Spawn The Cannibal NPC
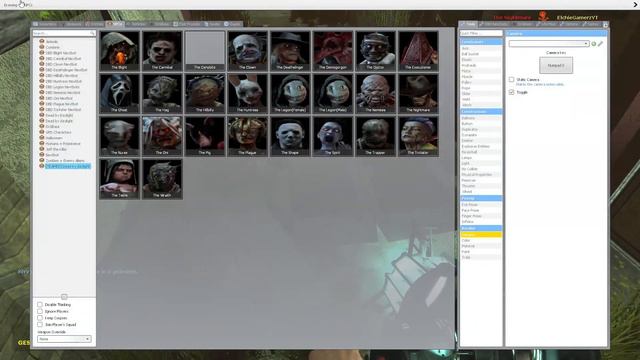The height and width of the screenshot is (360, 640). [x=162, y=51]
